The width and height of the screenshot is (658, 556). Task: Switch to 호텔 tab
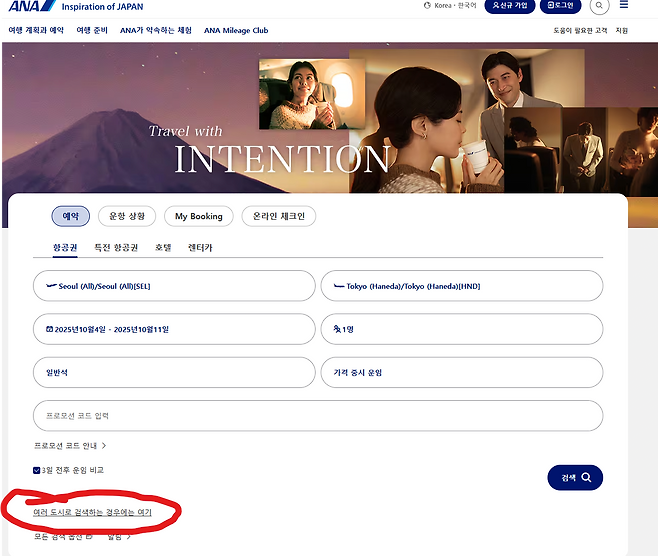coord(163,248)
